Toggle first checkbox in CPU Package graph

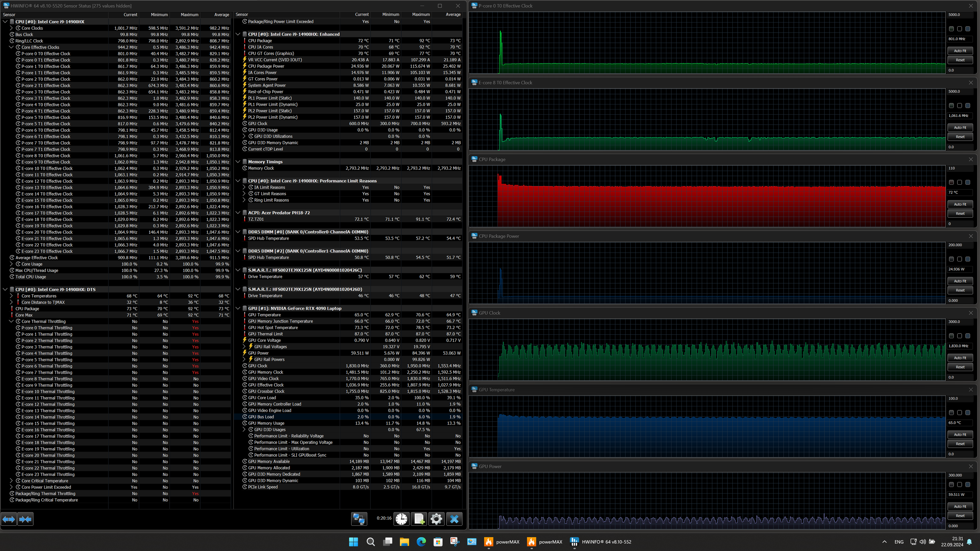pos(951,182)
